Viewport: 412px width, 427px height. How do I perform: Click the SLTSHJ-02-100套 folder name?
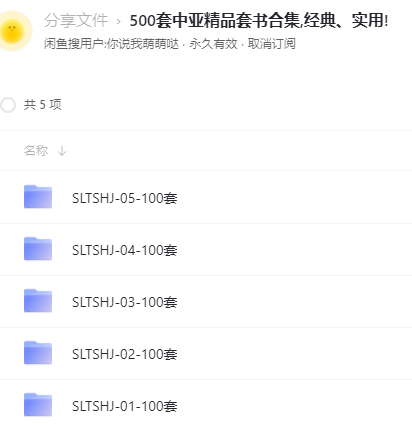point(125,354)
